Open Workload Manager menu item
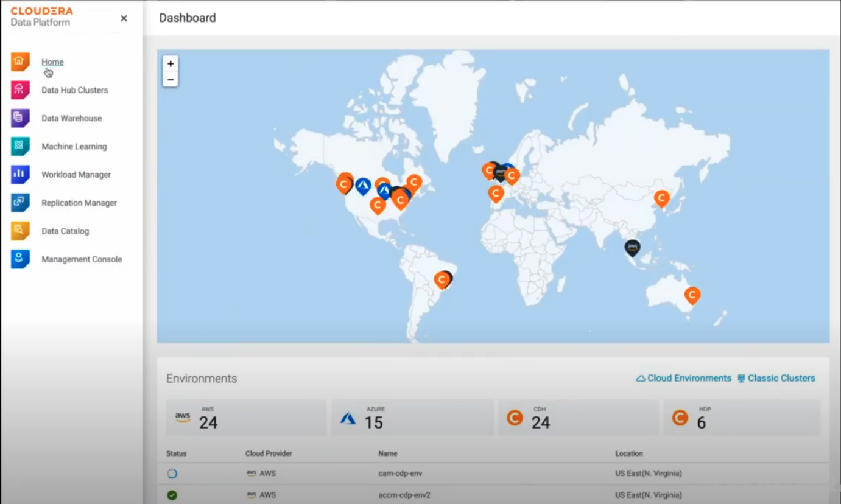Screen dimensions: 841x504 76,175
